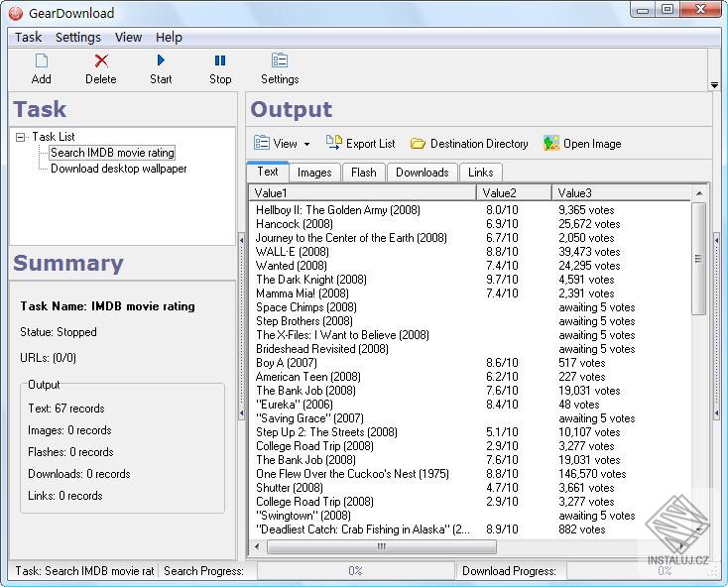This screenshot has width=728, height=587.
Task: Select Search IMDB movie rating task
Action: pyautogui.click(x=112, y=153)
